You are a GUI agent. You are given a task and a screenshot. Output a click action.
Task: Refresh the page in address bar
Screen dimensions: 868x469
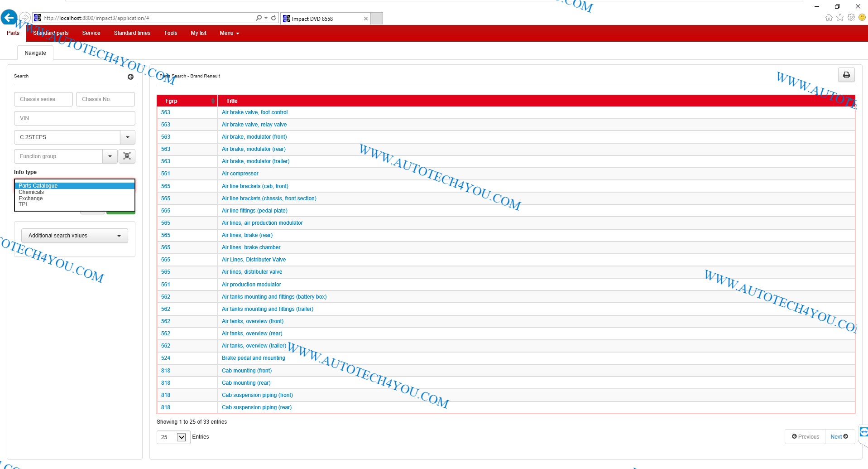(x=273, y=18)
